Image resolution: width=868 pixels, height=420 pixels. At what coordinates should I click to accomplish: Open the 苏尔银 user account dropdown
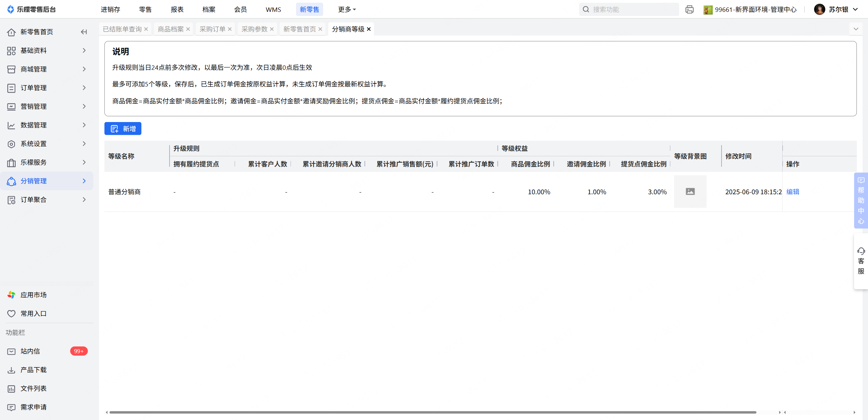tap(838, 9)
